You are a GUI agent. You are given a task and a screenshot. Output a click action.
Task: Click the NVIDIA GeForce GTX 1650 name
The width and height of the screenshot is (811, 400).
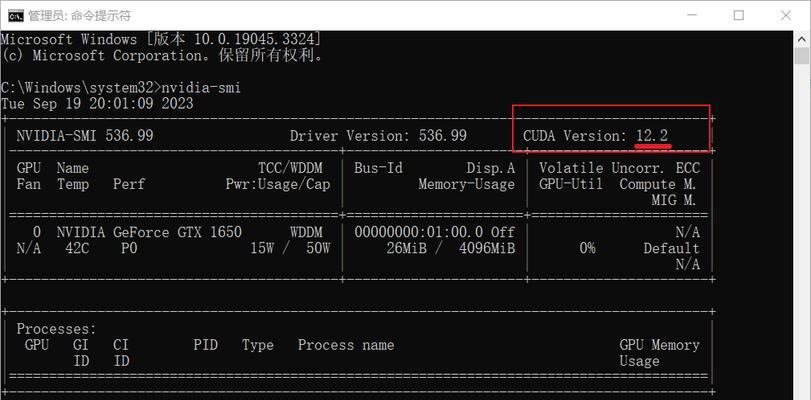click(x=149, y=232)
